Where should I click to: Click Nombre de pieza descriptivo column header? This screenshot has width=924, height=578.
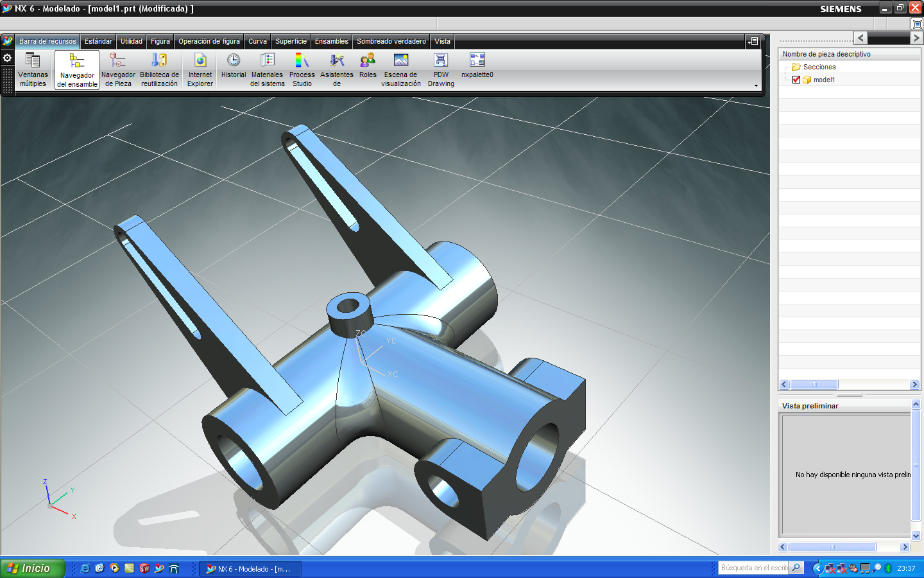(849, 54)
